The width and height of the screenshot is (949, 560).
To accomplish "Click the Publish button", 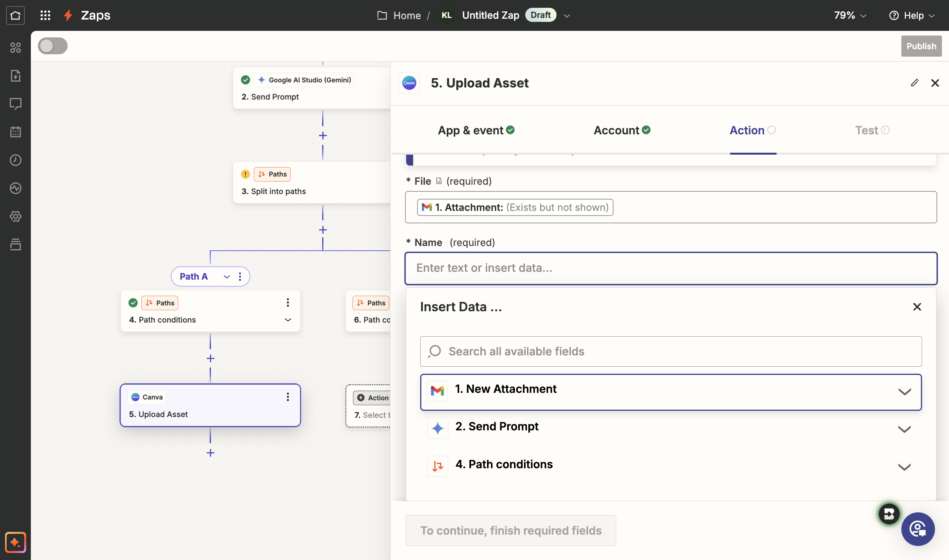I will 921,46.
